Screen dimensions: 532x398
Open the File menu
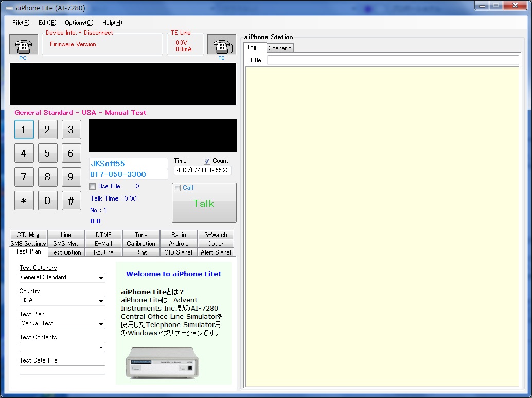point(21,23)
